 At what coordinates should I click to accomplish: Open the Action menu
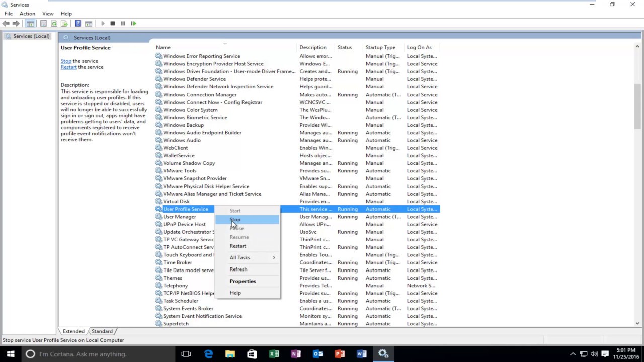(27, 14)
